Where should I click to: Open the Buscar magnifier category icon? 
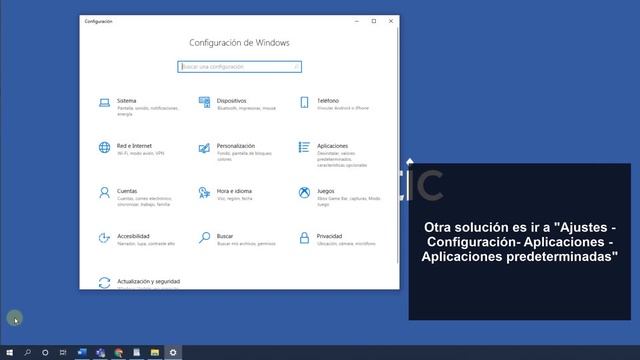[x=204, y=238]
